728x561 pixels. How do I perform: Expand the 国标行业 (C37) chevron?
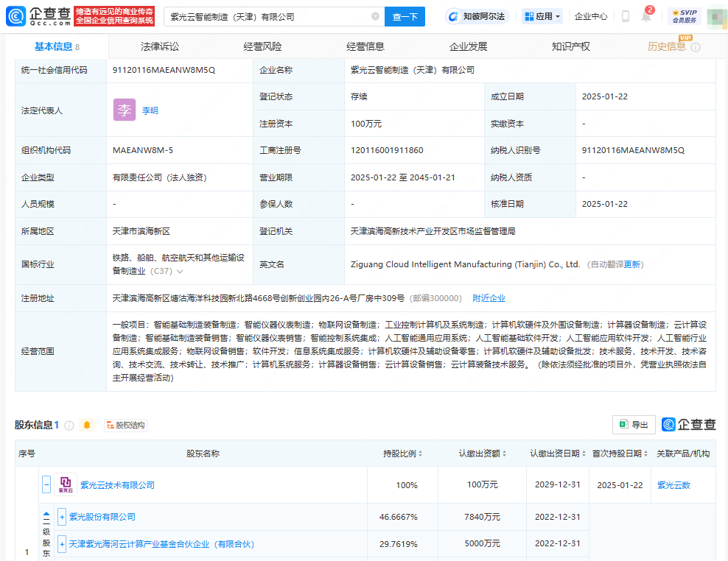(x=180, y=272)
